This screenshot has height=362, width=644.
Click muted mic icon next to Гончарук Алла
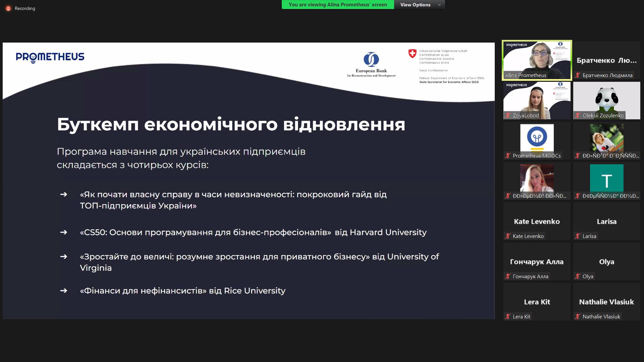coord(508,277)
